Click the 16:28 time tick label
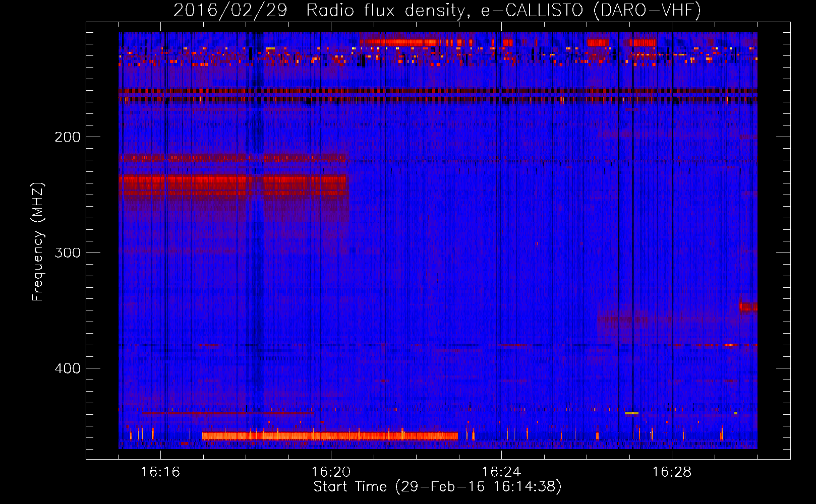The image size is (816, 504). click(x=672, y=472)
